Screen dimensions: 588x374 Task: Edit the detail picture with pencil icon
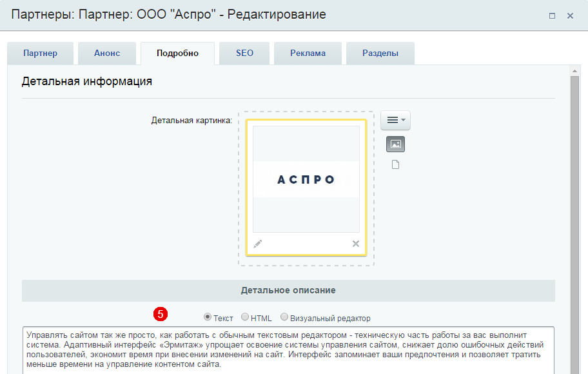tap(258, 244)
